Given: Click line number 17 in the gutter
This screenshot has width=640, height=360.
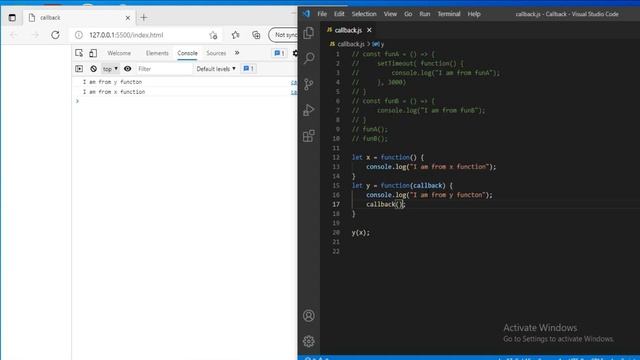Looking at the screenshot, I should coord(336,204).
